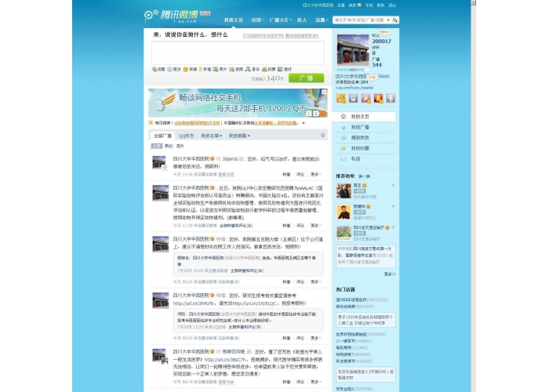Click the green 广播 publish button

tap(307, 78)
